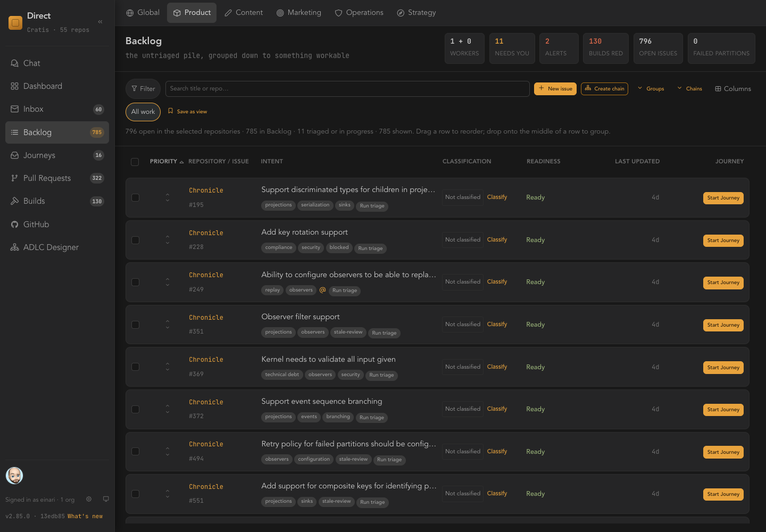Image resolution: width=766 pixels, height=532 pixels.
Task: Sort by the PRIORITY column header
Action: click(166, 161)
